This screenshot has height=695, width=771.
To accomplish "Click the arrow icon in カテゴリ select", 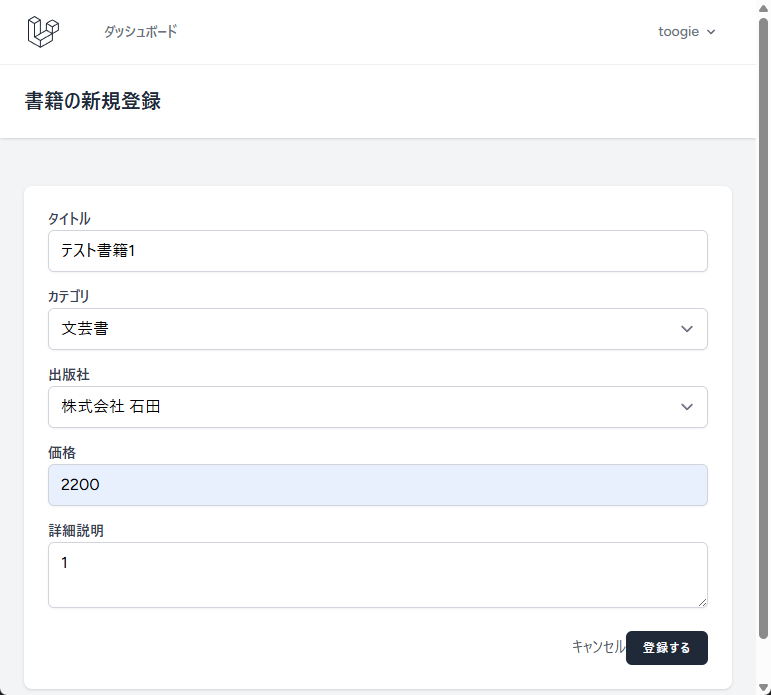I will (686, 329).
